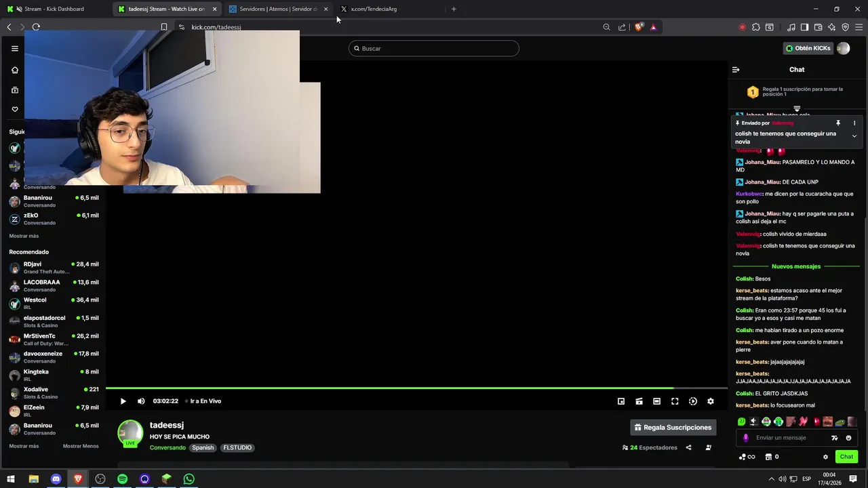Switch to x.com/TendeciaArg tab
The width and height of the screenshot is (868, 488).
[x=390, y=9]
